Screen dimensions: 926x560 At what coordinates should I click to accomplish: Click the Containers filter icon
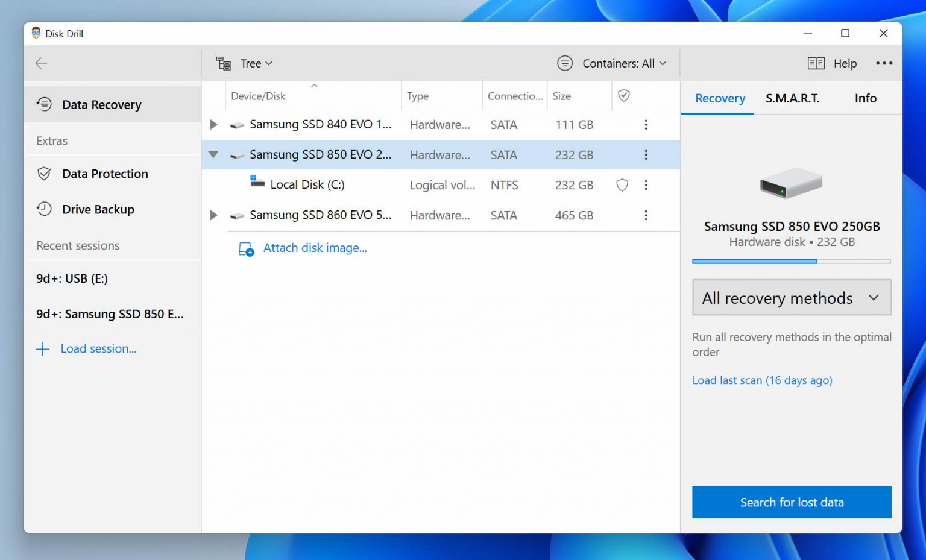565,63
